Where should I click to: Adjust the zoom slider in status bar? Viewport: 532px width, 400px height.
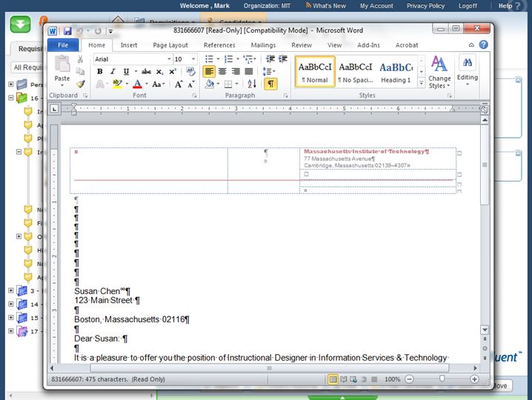point(442,379)
